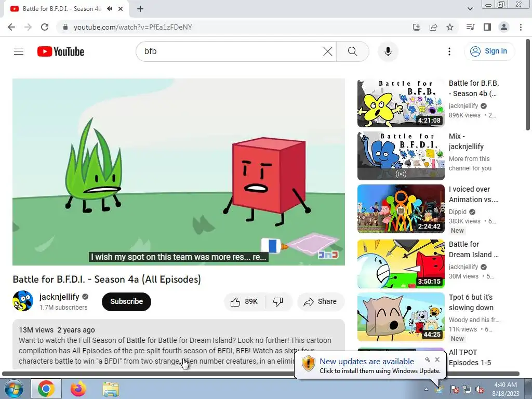Launch Firefox from taskbar
The image size is (532, 399).
[x=78, y=389]
